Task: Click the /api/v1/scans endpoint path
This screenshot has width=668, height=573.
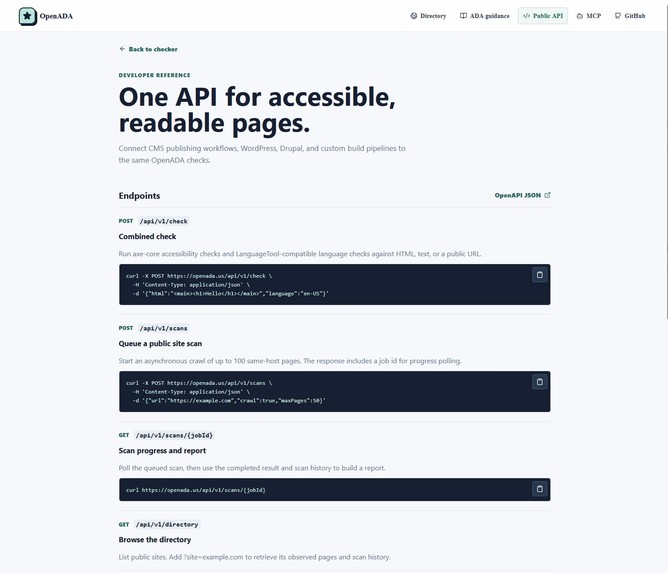Action: tap(164, 328)
